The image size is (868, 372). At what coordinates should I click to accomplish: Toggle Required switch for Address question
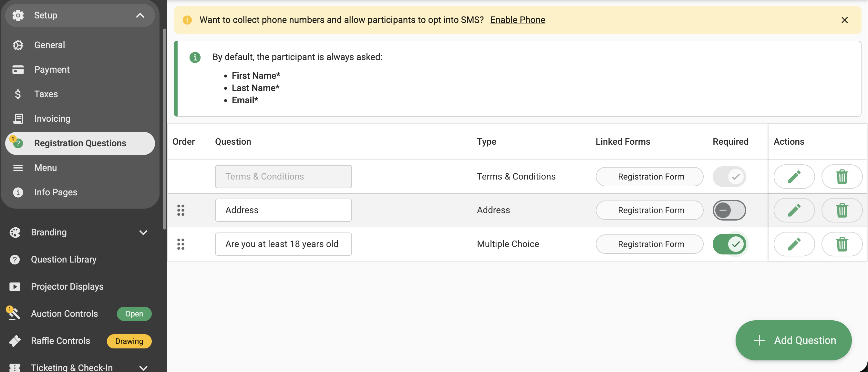point(729,210)
